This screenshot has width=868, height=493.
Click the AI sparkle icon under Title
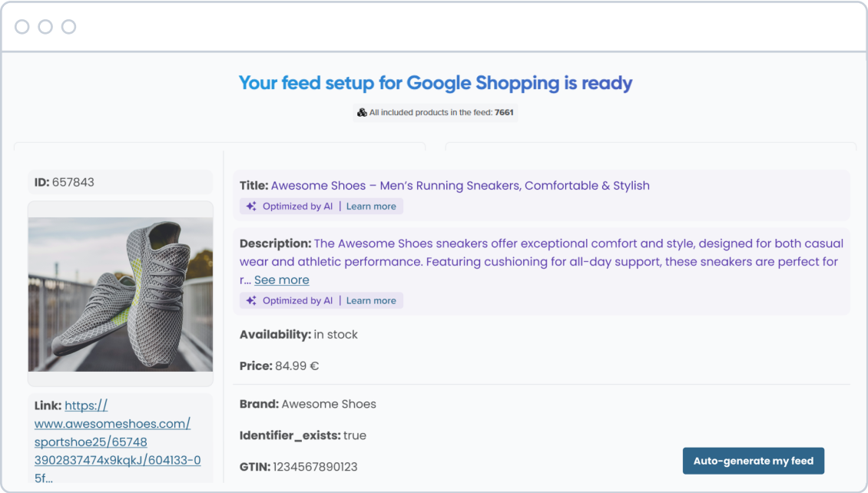pos(251,207)
